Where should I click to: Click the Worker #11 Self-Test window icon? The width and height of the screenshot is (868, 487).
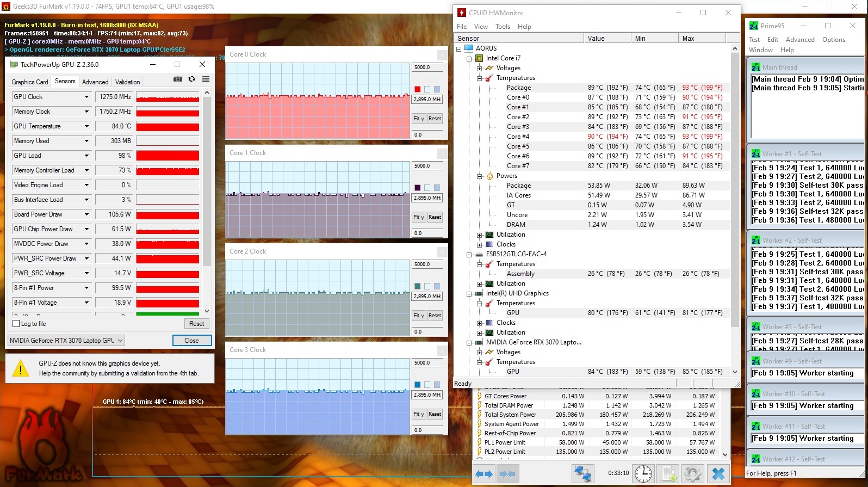pos(756,426)
